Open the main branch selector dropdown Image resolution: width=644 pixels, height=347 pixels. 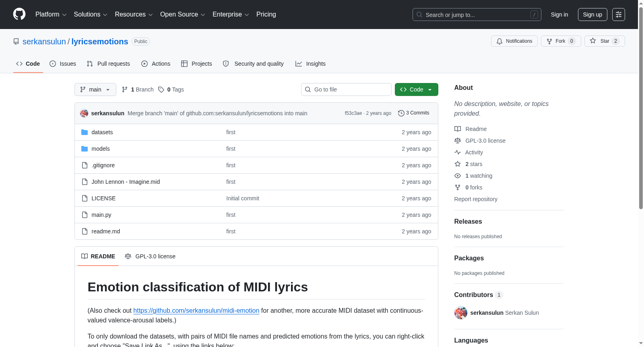95,89
